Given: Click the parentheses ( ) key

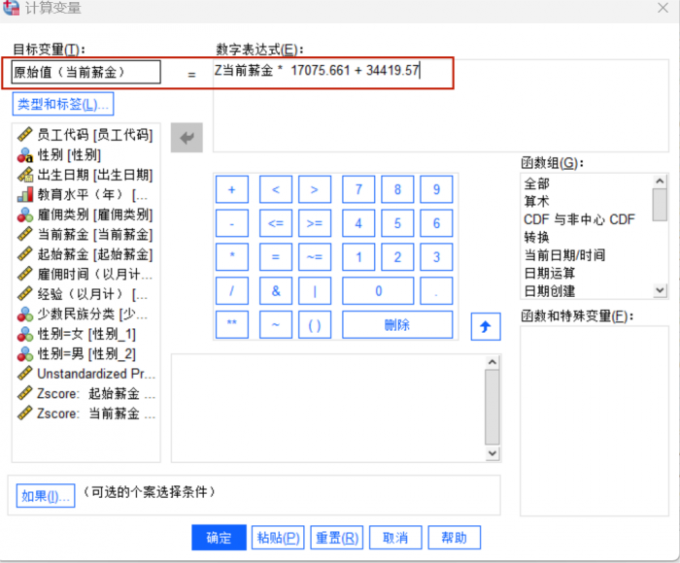Looking at the screenshot, I should [315, 324].
